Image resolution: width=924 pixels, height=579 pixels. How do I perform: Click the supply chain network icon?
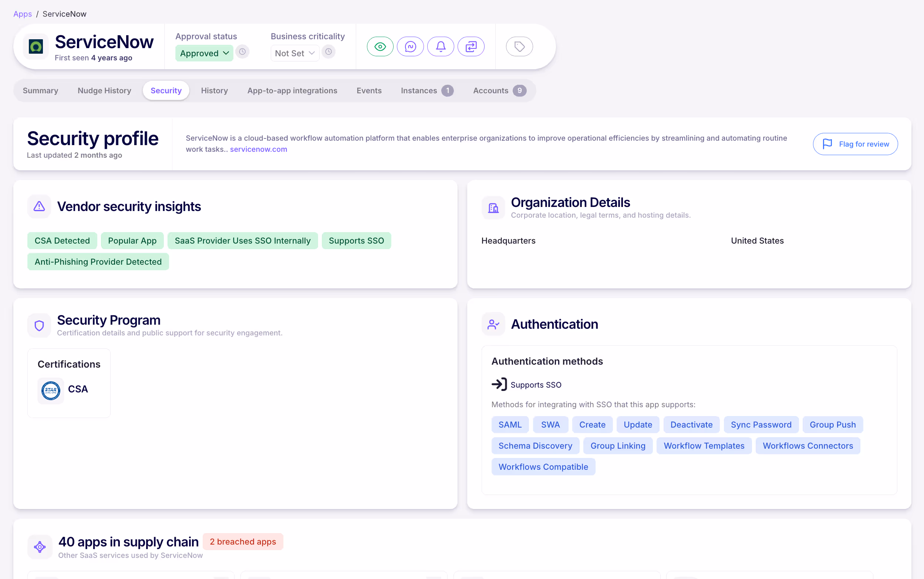point(40,547)
